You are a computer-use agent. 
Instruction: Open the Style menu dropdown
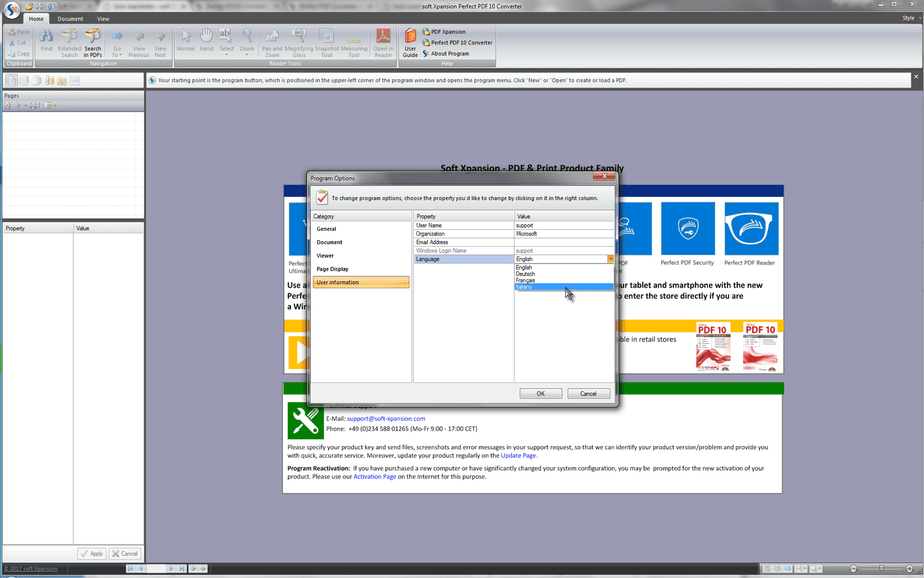click(x=911, y=18)
